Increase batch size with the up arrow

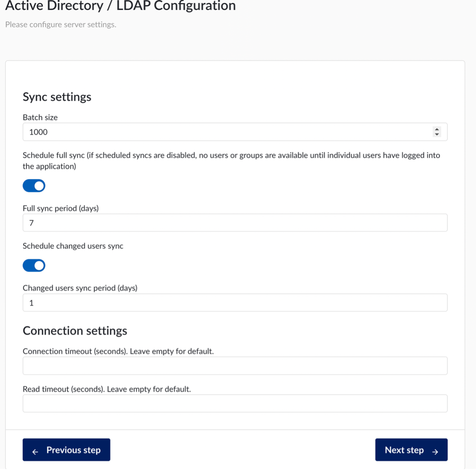click(x=437, y=130)
